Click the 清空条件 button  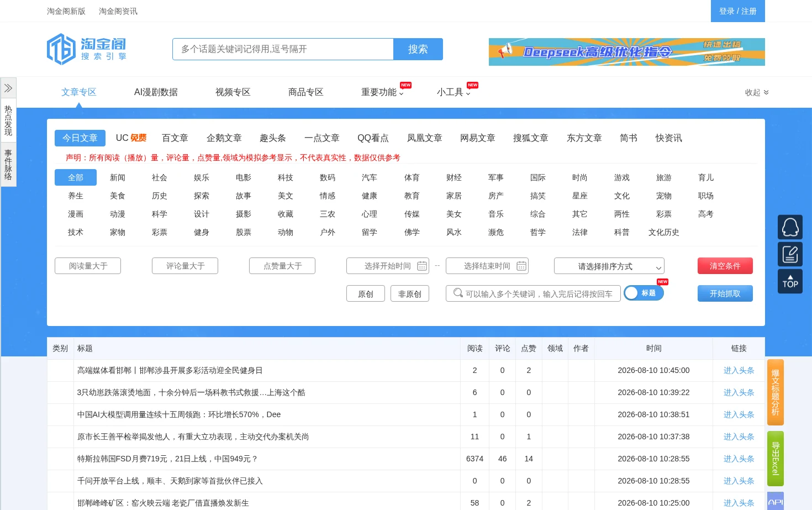725,266
